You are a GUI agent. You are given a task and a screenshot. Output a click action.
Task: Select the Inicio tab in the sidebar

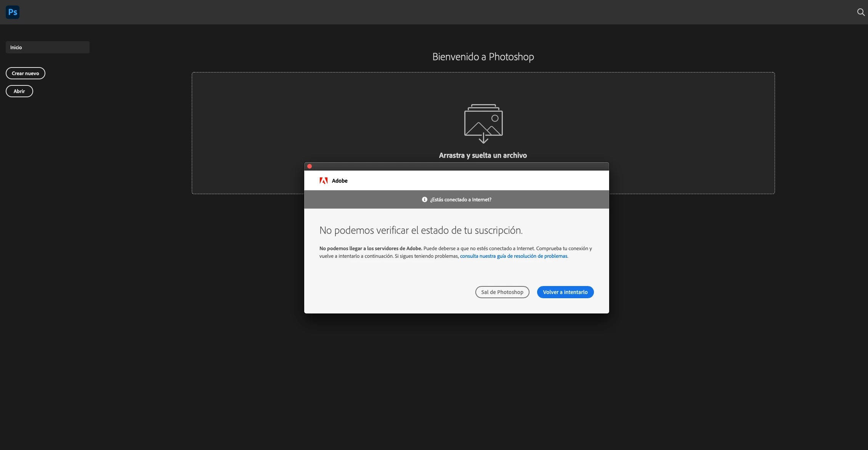pyautogui.click(x=47, y=47)
